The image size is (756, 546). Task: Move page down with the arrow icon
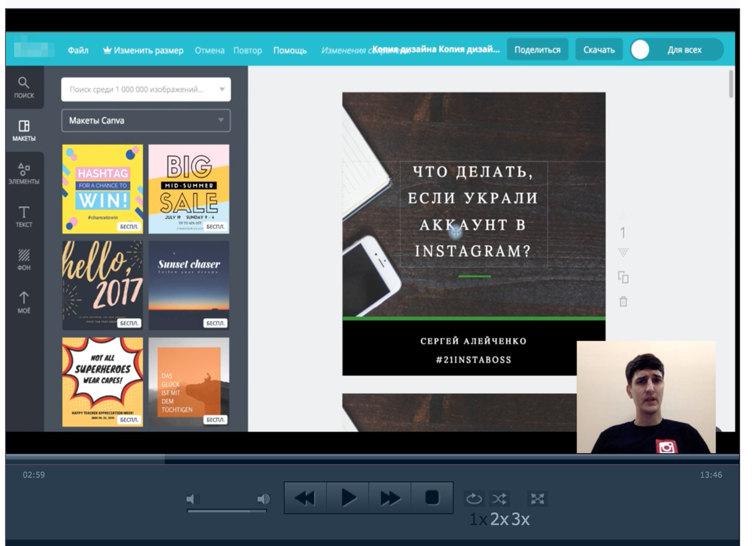pyautogui.click(x=623, y=252)
